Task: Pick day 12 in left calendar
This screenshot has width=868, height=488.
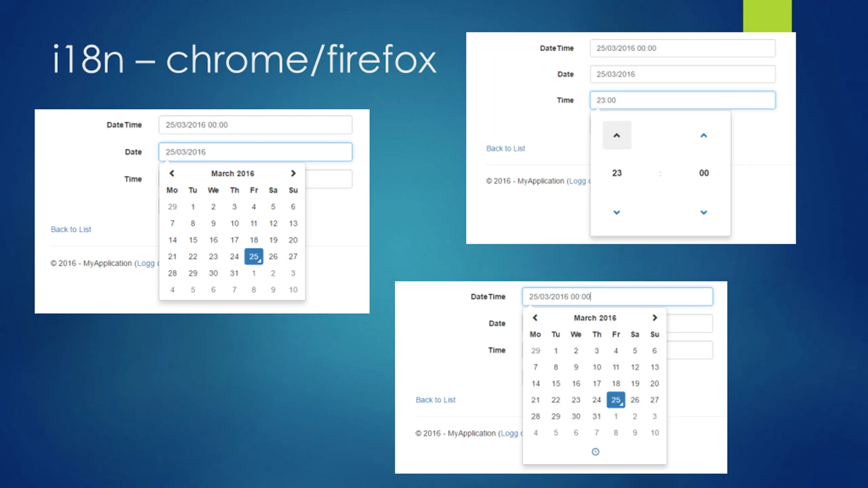Action: point(273,223)
